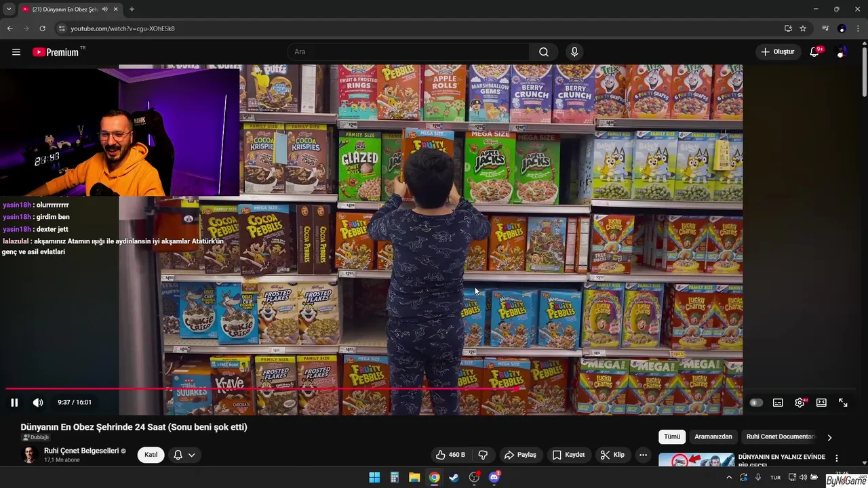This screenshot has width=868, height=488.
Task: Dislike the video
Action: (x=483, y=455)
